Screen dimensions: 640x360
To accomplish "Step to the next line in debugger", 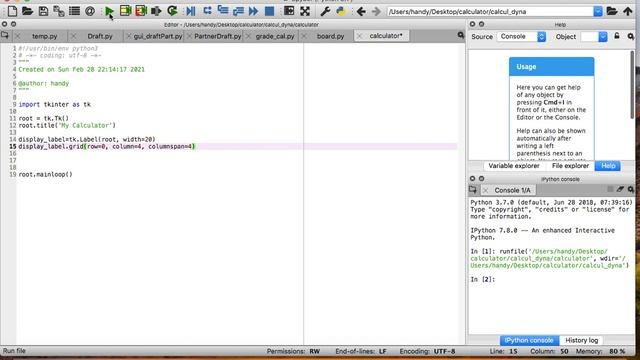I will (207, 11).
